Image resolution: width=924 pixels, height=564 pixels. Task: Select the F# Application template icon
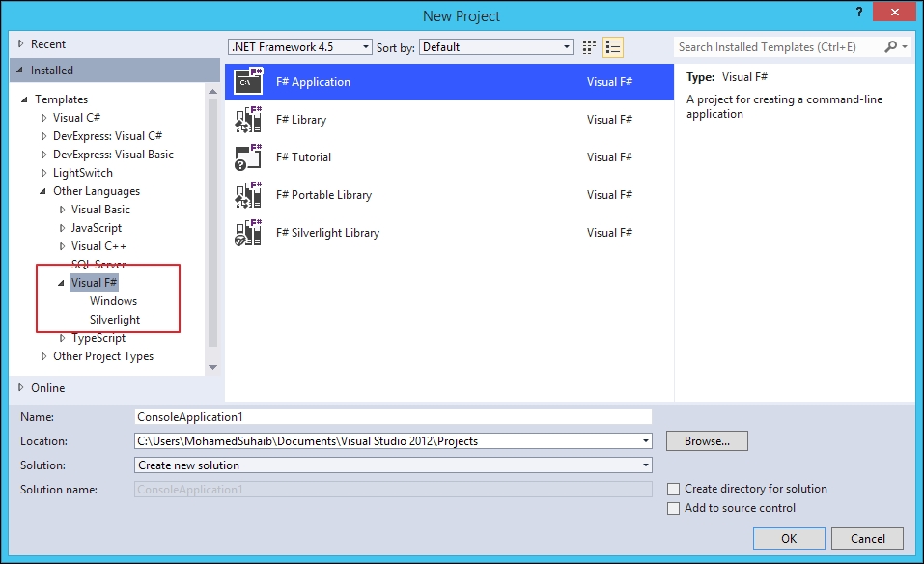[248, 81]
